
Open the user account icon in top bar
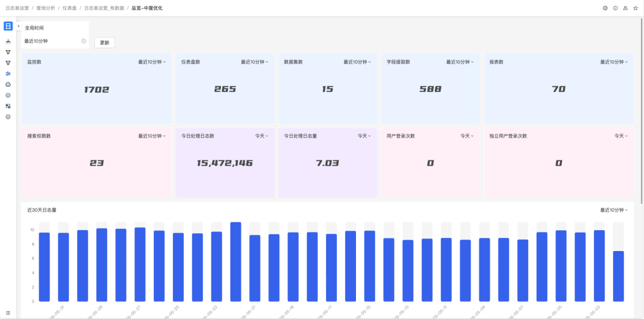tap(625, 8)
